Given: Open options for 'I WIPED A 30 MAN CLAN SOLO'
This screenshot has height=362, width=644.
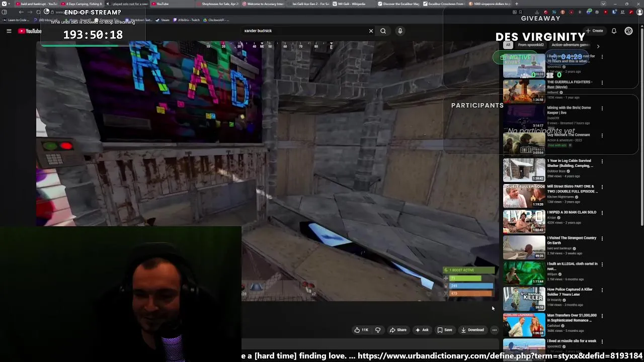Looking at the screenshot, I should [x=602, y=213].
